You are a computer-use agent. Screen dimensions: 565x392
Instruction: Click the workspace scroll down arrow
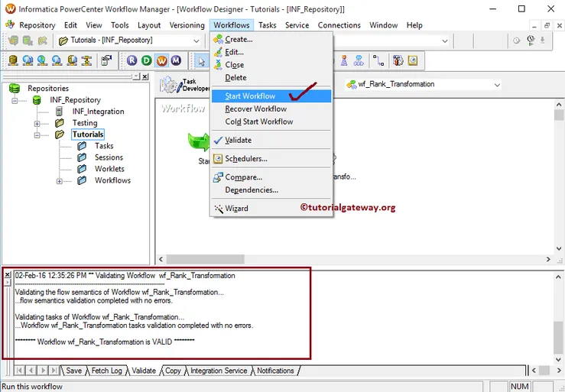[559, 248]
